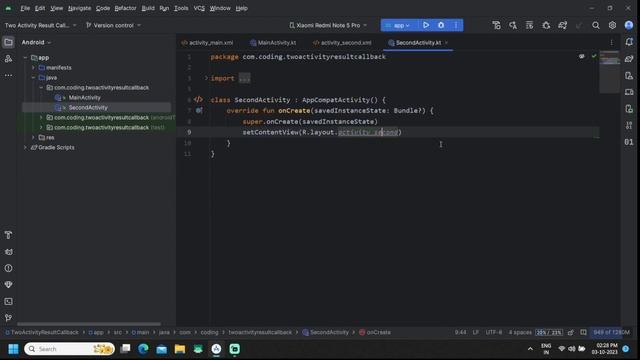This screenshot has height=360, width=640.
Task: Open IDE settings gear icon
Action: tap(612, 25)
